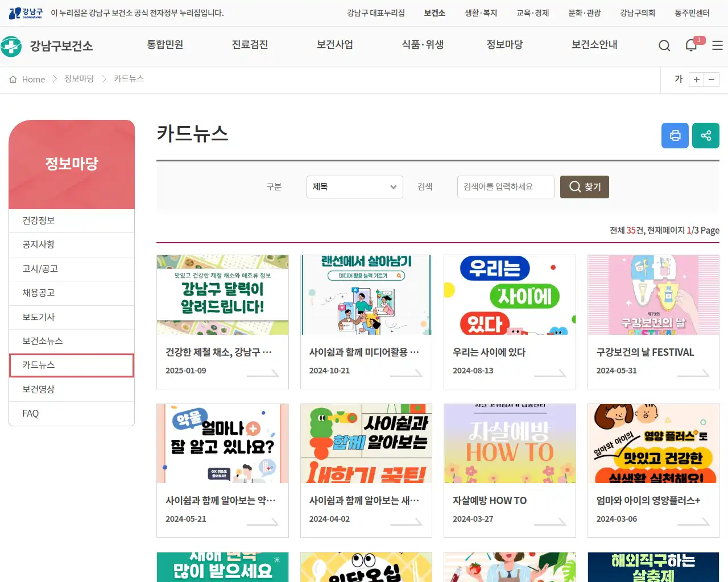Open the hamburger menu icon
The width and height of the screenshot is (728, 582).
tap(717, 45)
